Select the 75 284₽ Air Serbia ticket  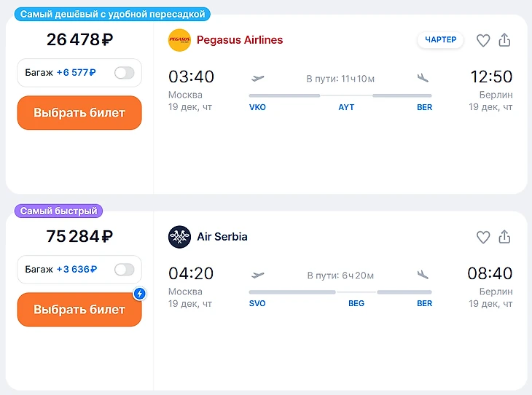(79, 310)
